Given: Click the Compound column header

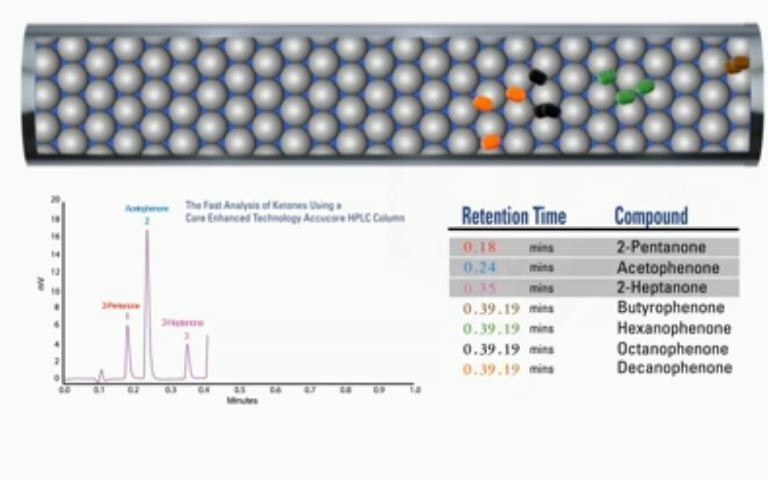Looking at the screenshot, I should [651, 216].
